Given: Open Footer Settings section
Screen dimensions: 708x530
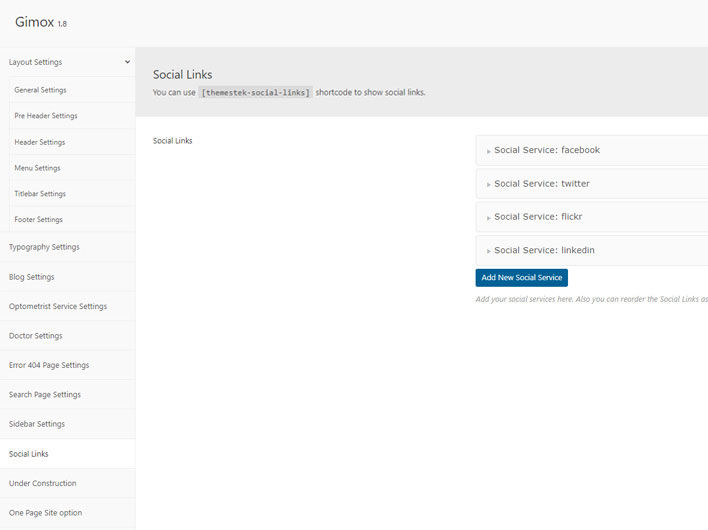Looking at the screenshot, I should [x=38, y=220].
